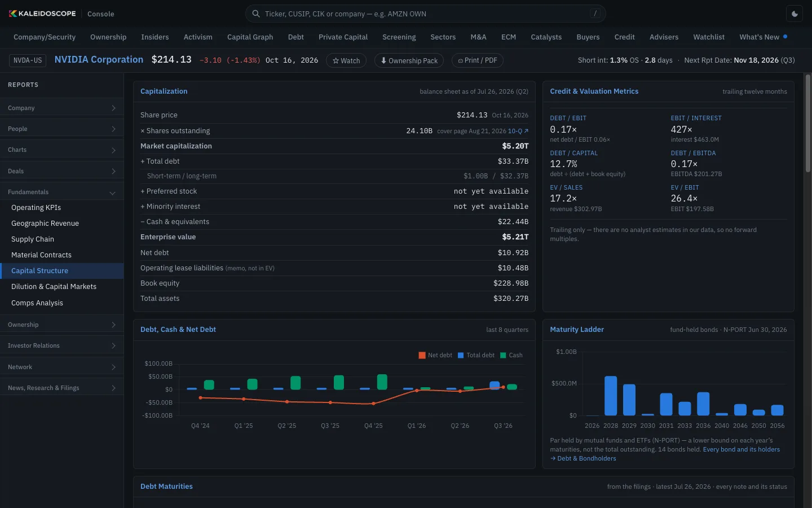Expand News, Research & Filings
The width and height of the screenshot is (812, 508).
61,388
